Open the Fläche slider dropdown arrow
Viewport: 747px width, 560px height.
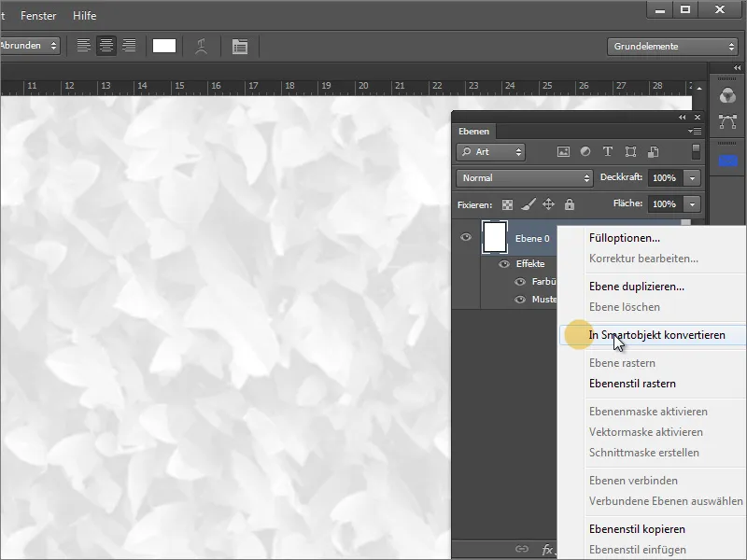(x=692, y=204)
